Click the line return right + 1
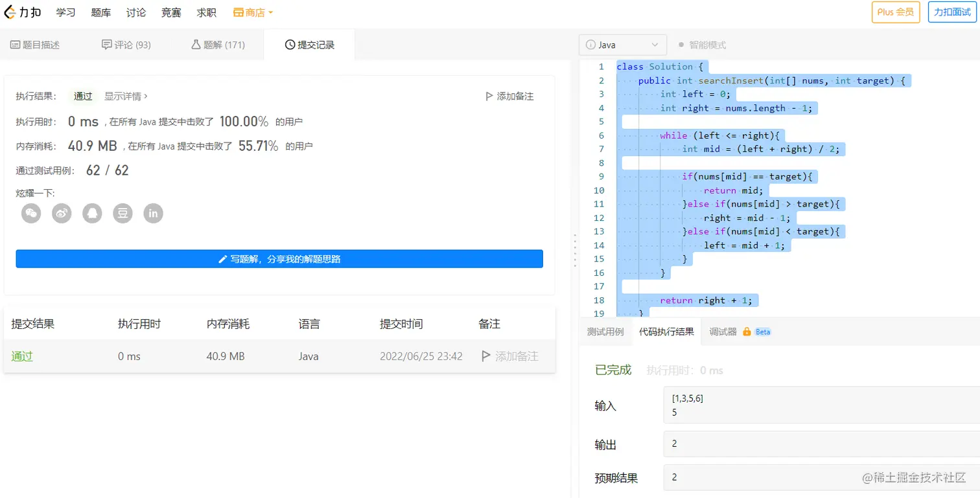The width and height of the screenshot is (980, 498). 706,300
